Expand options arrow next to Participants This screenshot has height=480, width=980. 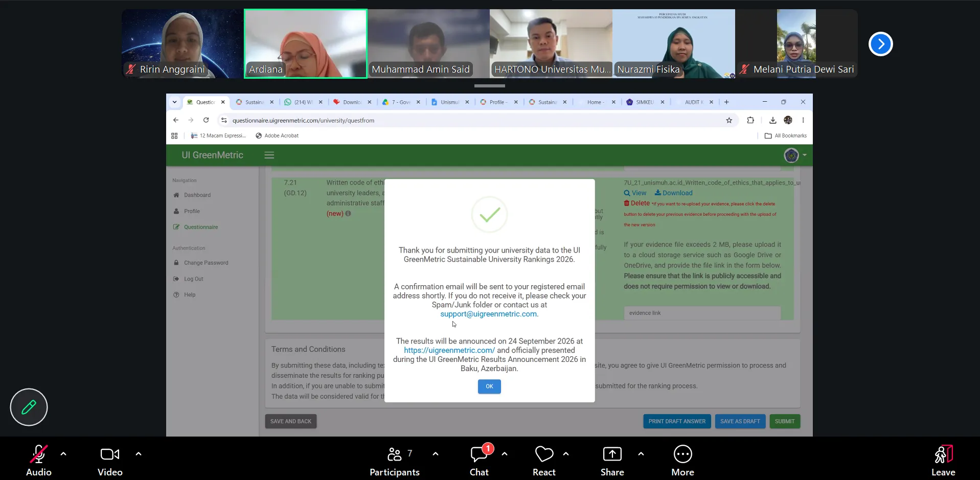[x=436, y=453]
